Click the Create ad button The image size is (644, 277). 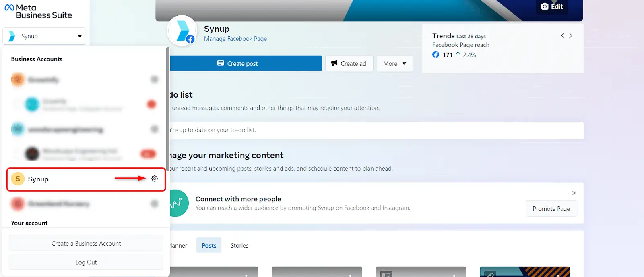(349, 63)
